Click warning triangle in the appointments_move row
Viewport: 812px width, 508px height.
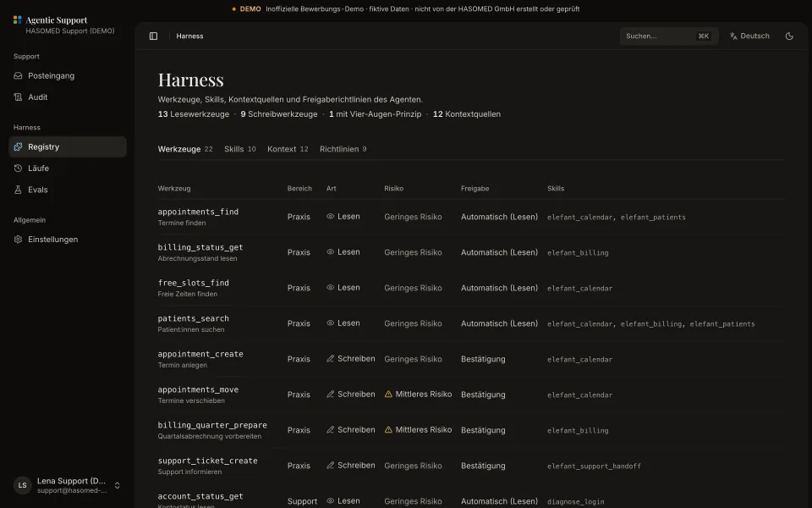click(x=388, y=394)
